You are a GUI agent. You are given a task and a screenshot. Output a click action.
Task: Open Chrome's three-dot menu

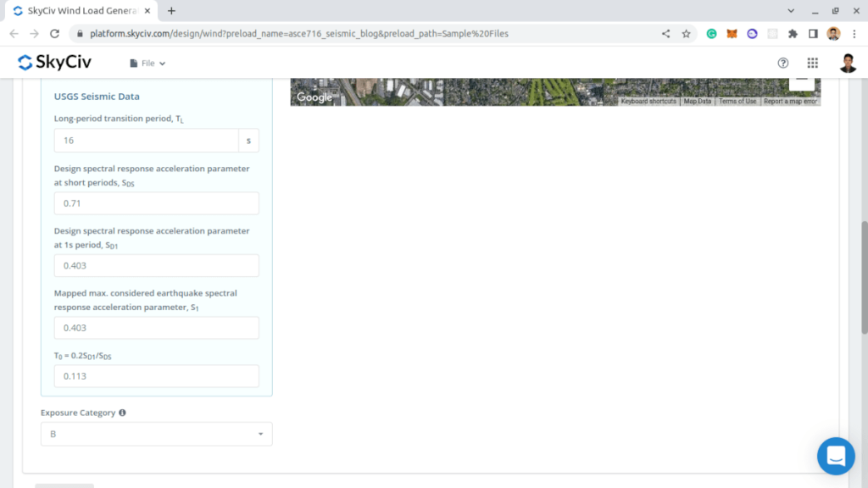tap(854, 34)
